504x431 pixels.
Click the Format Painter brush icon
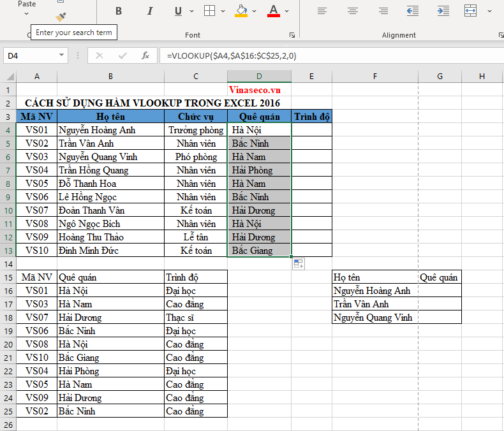click(61, 17)
